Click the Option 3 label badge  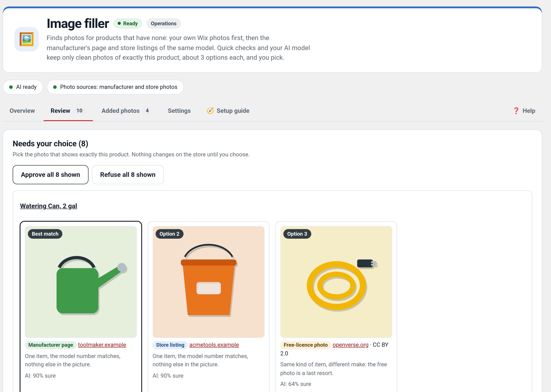(297, 234)
